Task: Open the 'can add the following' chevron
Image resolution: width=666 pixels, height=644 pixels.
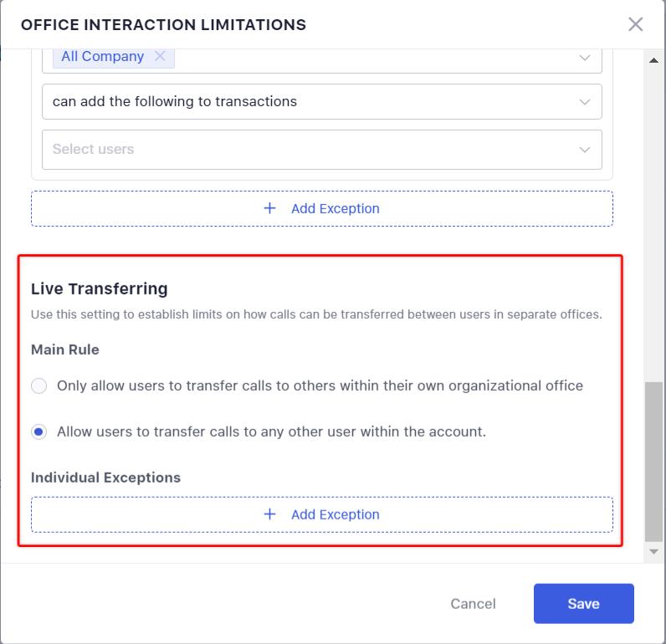Action: 584,102
